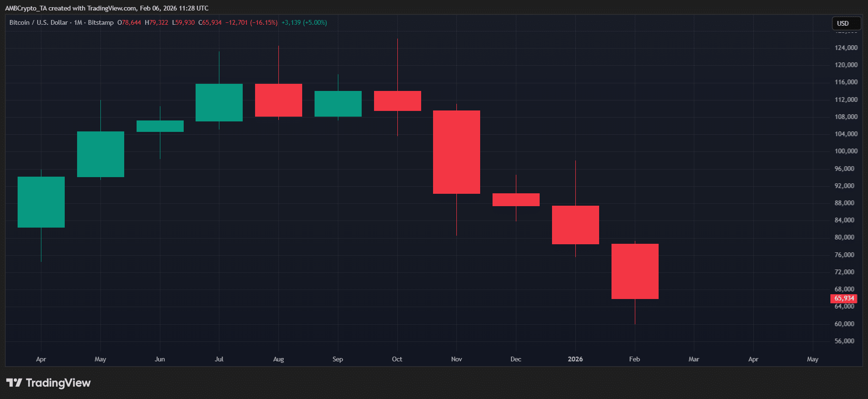Viewport: 868px width, 399px height.
Task: Click the 76,000 price axis label
Action: click(845, 255)
